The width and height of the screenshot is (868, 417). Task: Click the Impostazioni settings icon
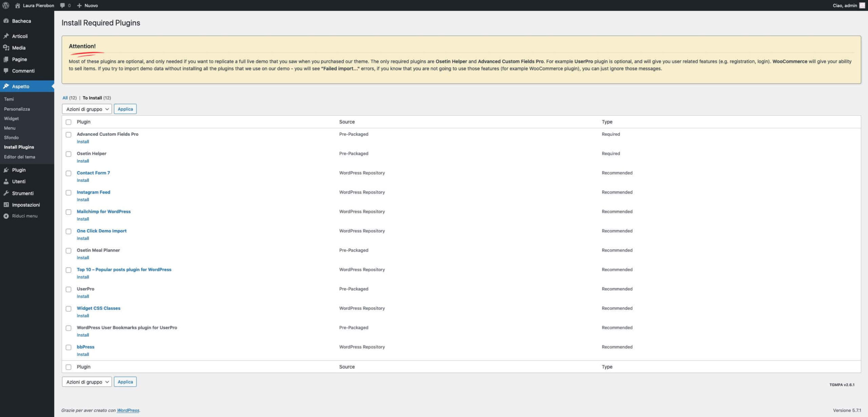point(6,205)
